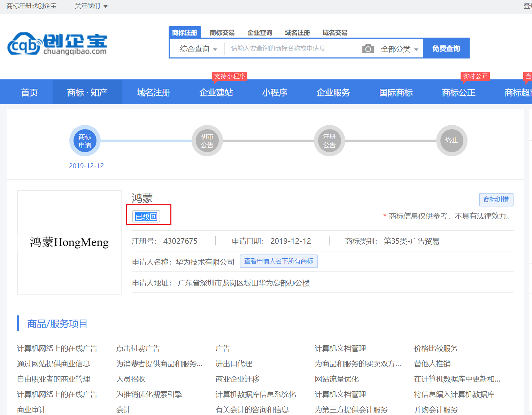Click the 商业企业迁移 service item
The image size is (532, 415).
tap(237, 379)
